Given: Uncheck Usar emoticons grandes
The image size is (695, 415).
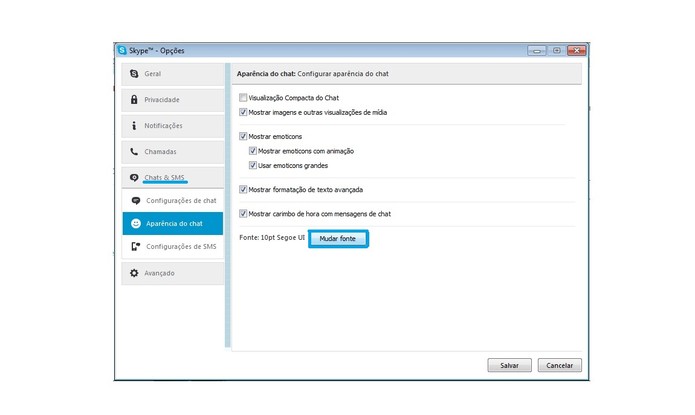Looking at the screenshot, I should (x=253, y=165).
